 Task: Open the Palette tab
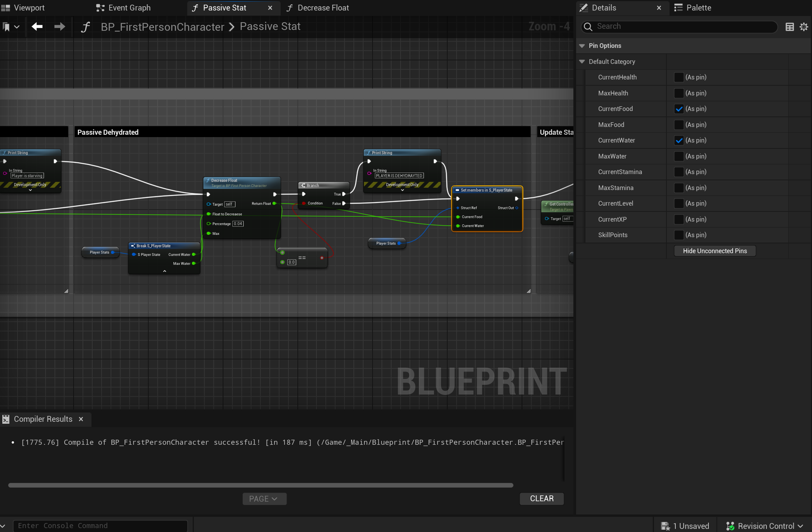coord(693,8)
